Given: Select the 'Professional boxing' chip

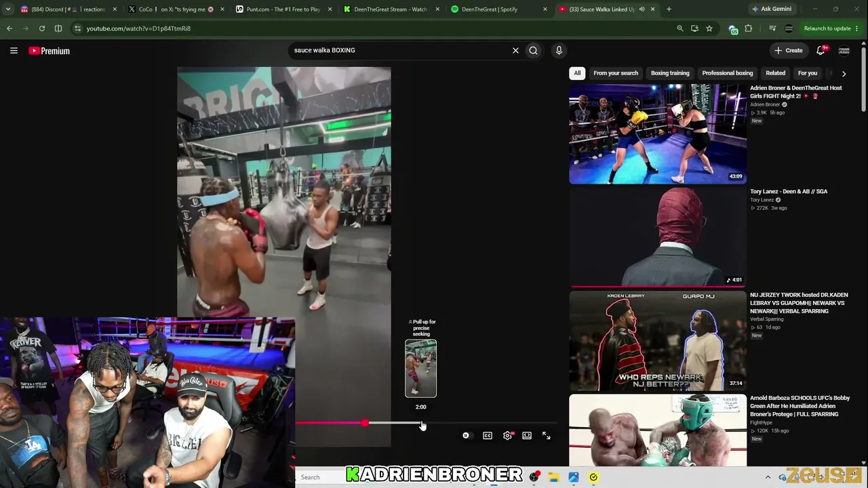Looking at the screenshot, I should [728, 73].
